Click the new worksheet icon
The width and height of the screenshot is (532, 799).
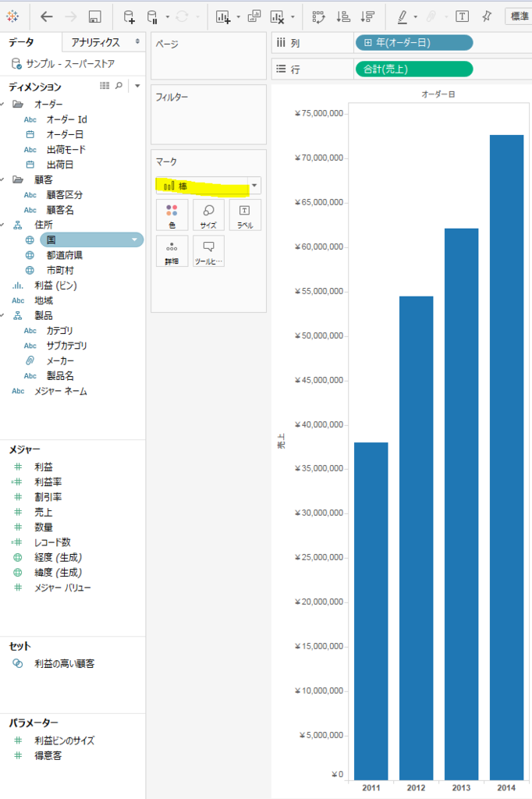[223, 17]
